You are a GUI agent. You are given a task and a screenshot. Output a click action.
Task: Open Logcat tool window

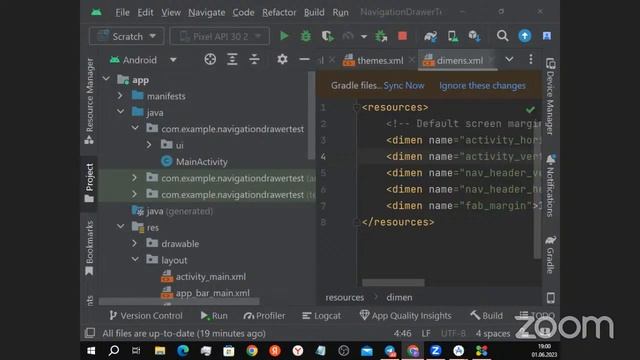pyautogui.click(x=321, y=316)
